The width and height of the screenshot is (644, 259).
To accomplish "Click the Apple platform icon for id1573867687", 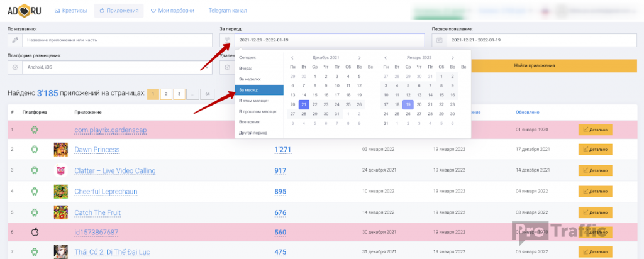I will [x=35, y=232].
